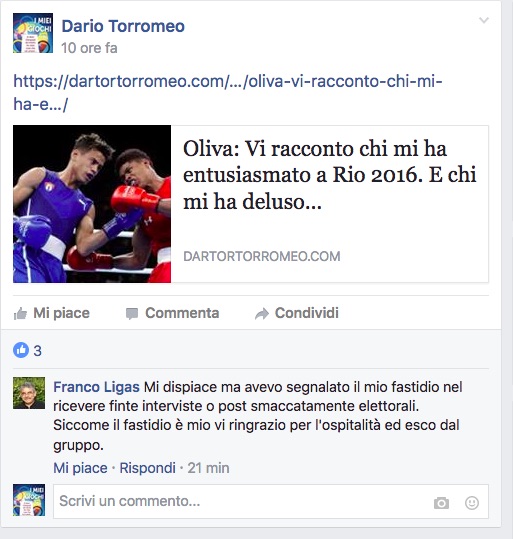This screenshot has height=539, width=513.
Task: Open Franco Ligas's profile photo
Action: click(x=29, y=393)
